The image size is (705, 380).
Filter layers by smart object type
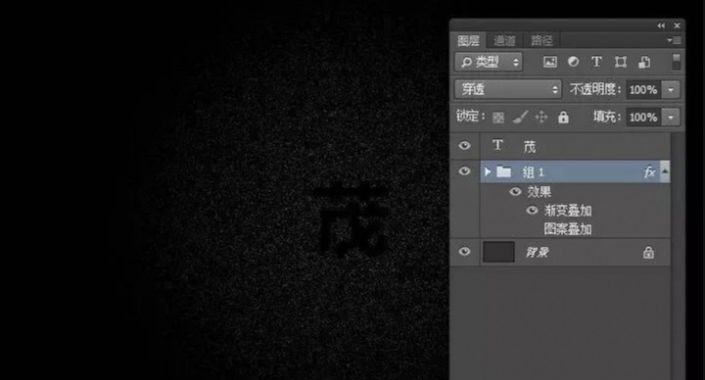click(644, 62)
